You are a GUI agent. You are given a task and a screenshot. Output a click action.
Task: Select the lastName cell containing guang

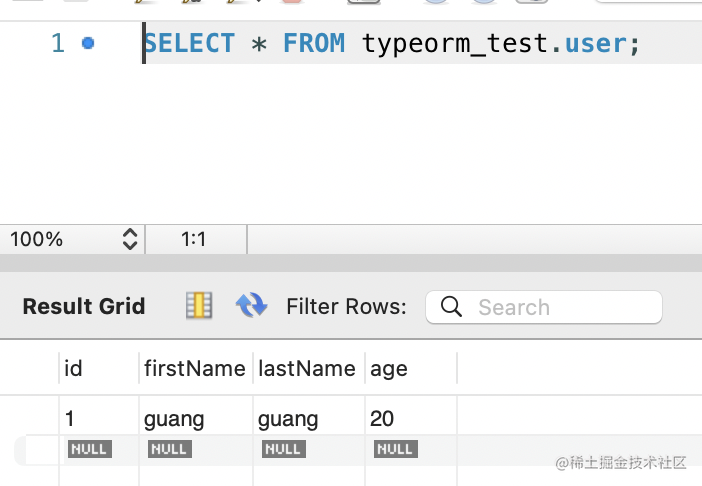[x=288, y=418]
